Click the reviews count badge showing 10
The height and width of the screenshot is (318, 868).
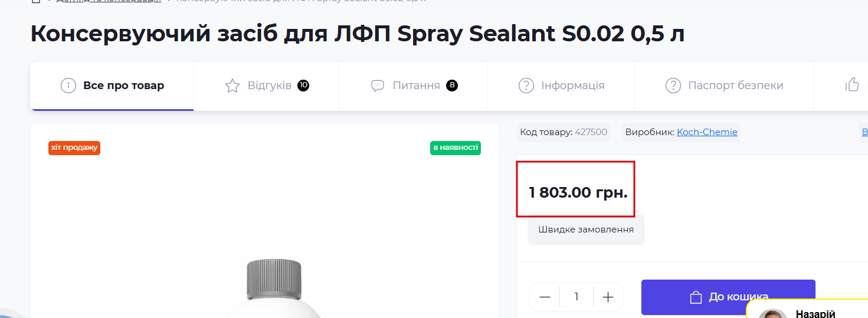tap(303, 86)
